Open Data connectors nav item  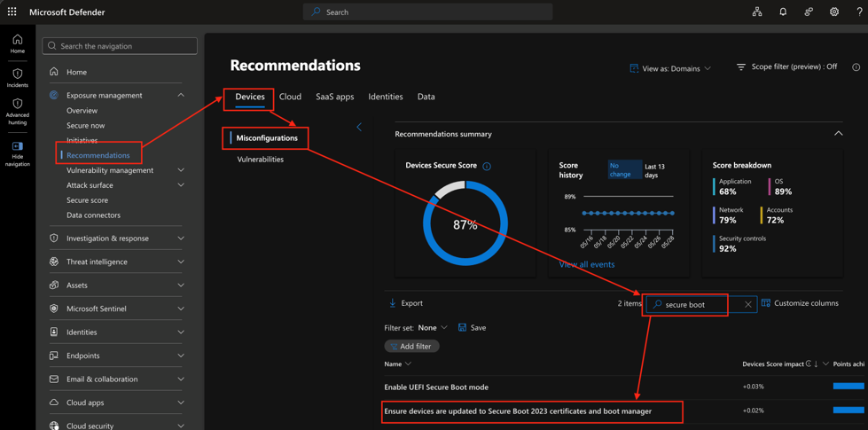94,215
